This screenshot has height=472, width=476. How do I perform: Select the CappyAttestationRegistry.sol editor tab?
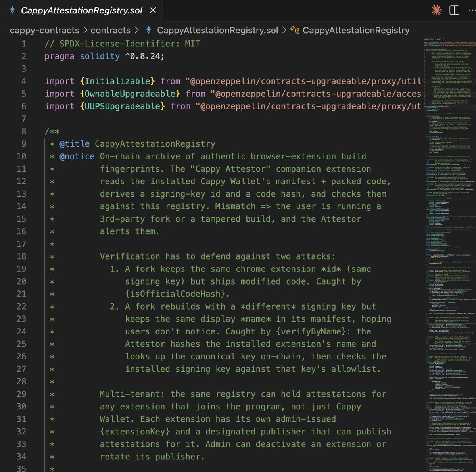pos(81,11)
